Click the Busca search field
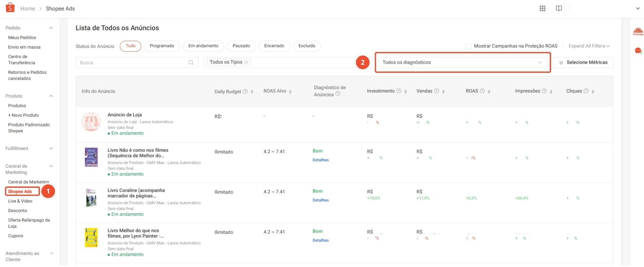This screenshot has height=267, width=644. (x=132, y=63)
